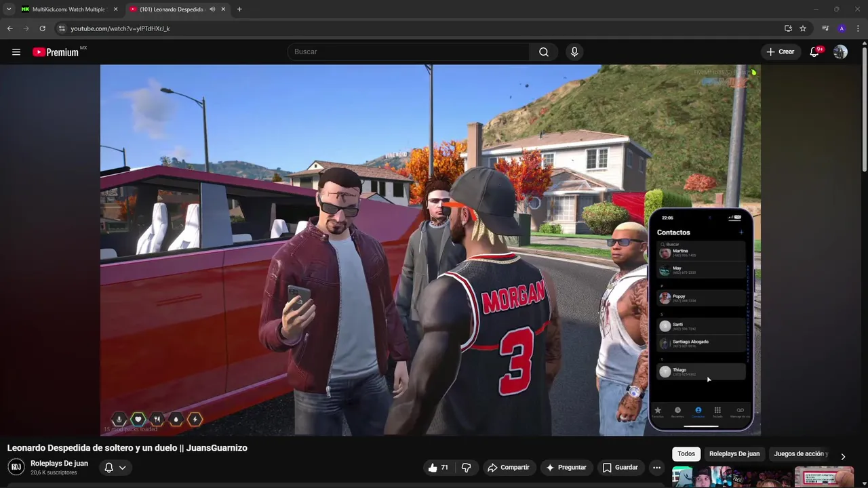The image size is (868, 488).
Task: Click the Martina contact in phone
Action: pos(701,253)
